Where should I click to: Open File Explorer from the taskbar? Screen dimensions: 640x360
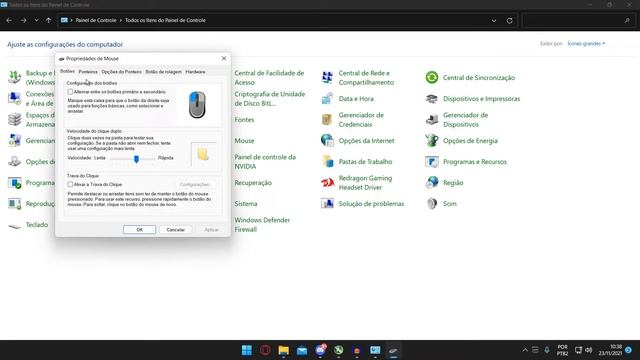point(284,350)
